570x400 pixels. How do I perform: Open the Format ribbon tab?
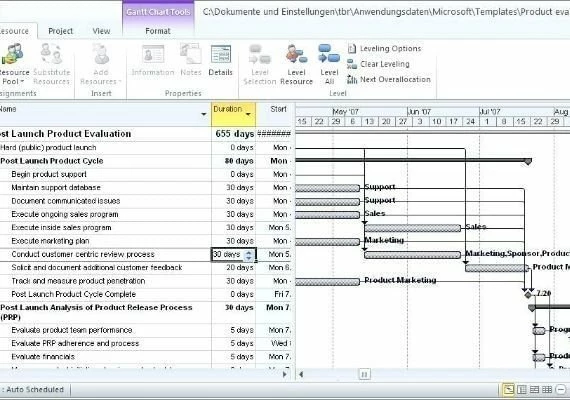click(158, 31)
